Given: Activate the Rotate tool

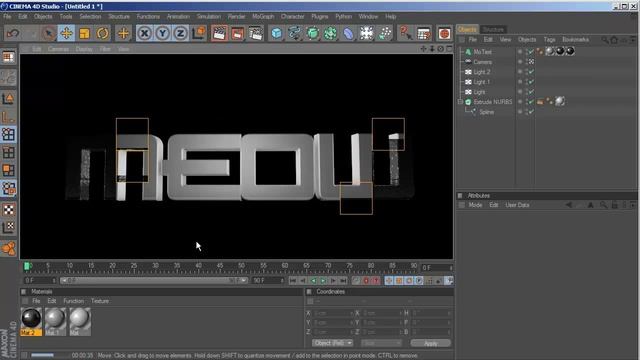Looking at the screenshot, I should click(x=102, y=33).
